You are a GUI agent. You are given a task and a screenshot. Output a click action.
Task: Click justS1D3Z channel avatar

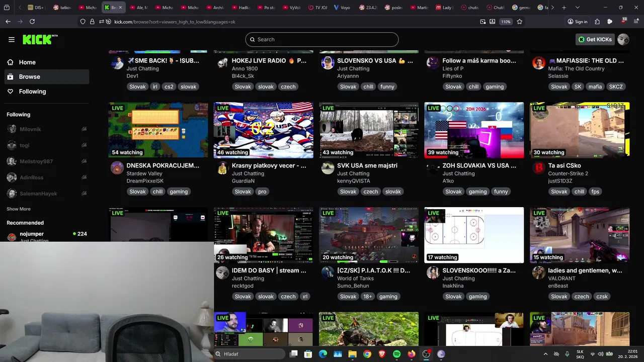click(x=539, y=168)
